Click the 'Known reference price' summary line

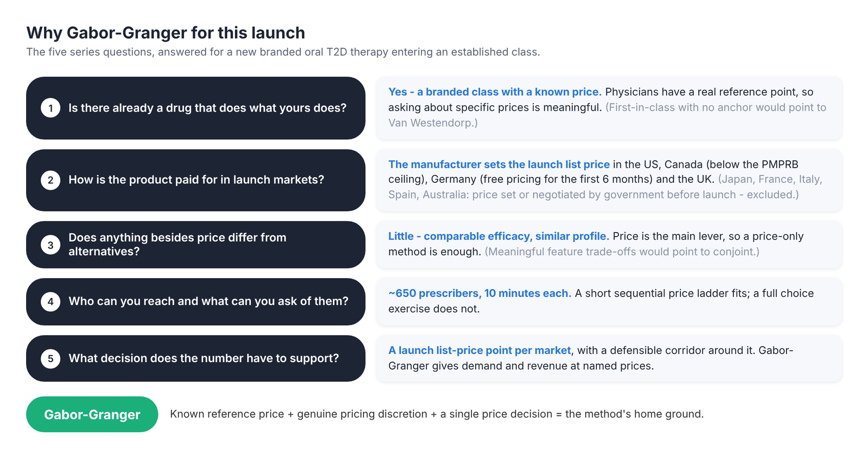(x=437, y=414)
